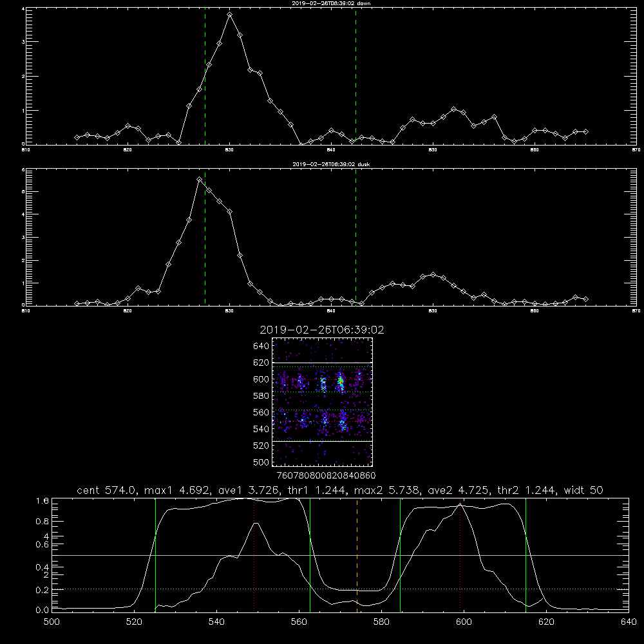This screenshot has width=644, height=644.
Task: Click the 520 label on spectral image y-axis
Action: (261, 446)
